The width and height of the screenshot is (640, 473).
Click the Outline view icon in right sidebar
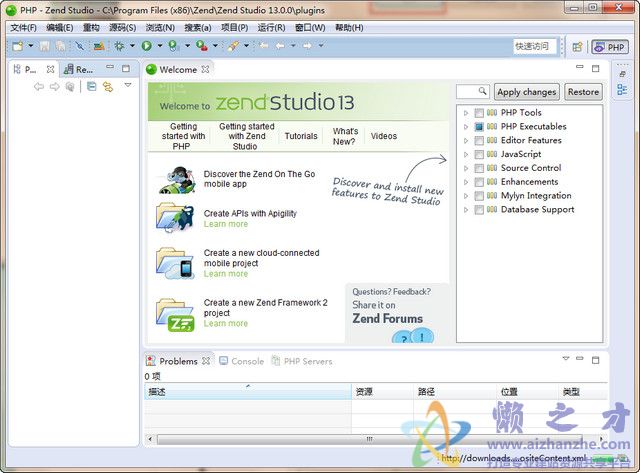pyautogui.click(x=622, y=89)
